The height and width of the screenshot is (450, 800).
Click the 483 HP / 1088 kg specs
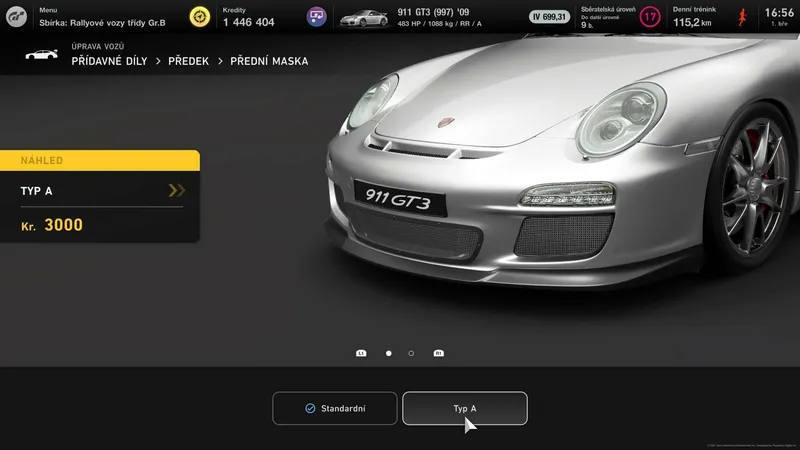click(439, 23)
